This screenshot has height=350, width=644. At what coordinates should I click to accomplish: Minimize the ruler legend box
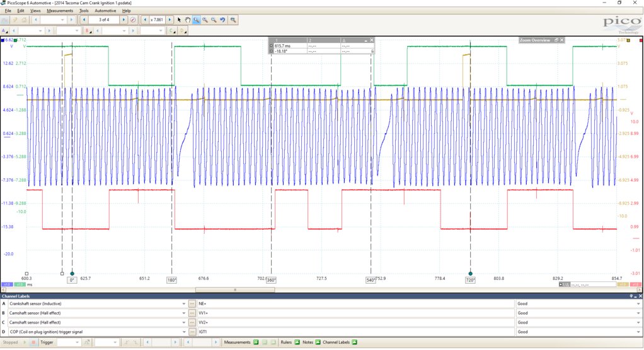tap(365, 40)
